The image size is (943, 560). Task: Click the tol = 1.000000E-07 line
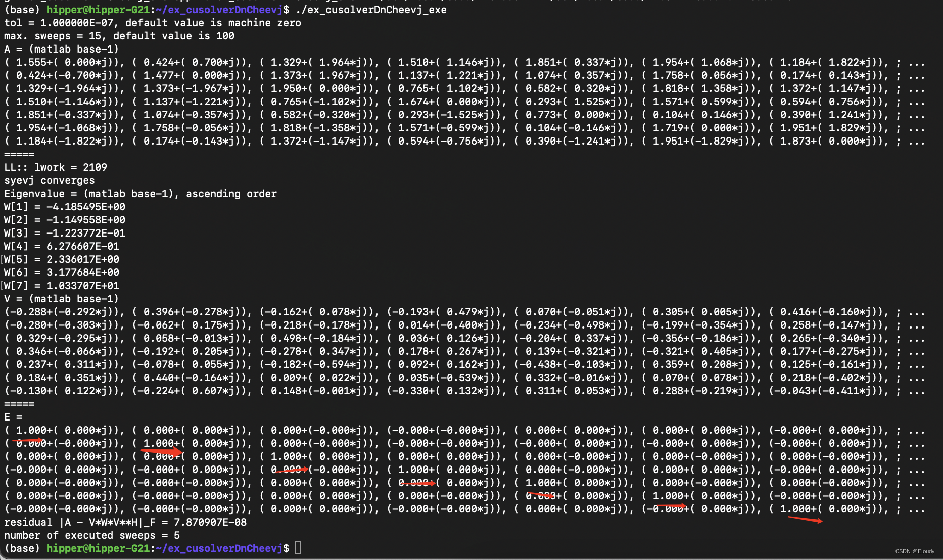coord(152,23)
